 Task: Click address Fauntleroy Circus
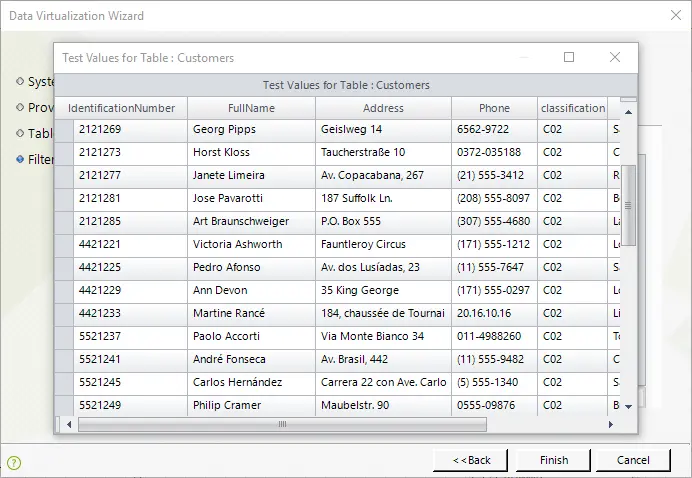click(x=383, y=245)
